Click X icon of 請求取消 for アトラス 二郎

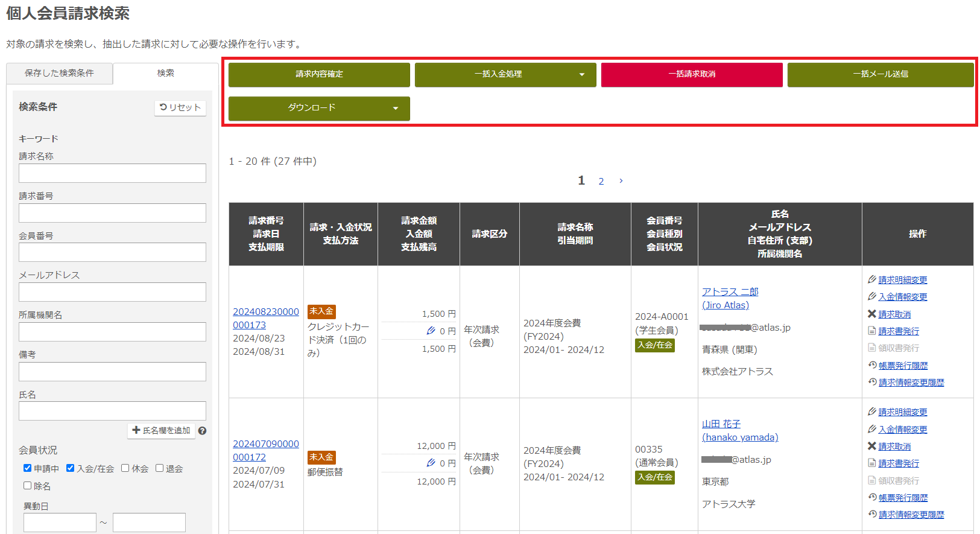tap(871, 314)
